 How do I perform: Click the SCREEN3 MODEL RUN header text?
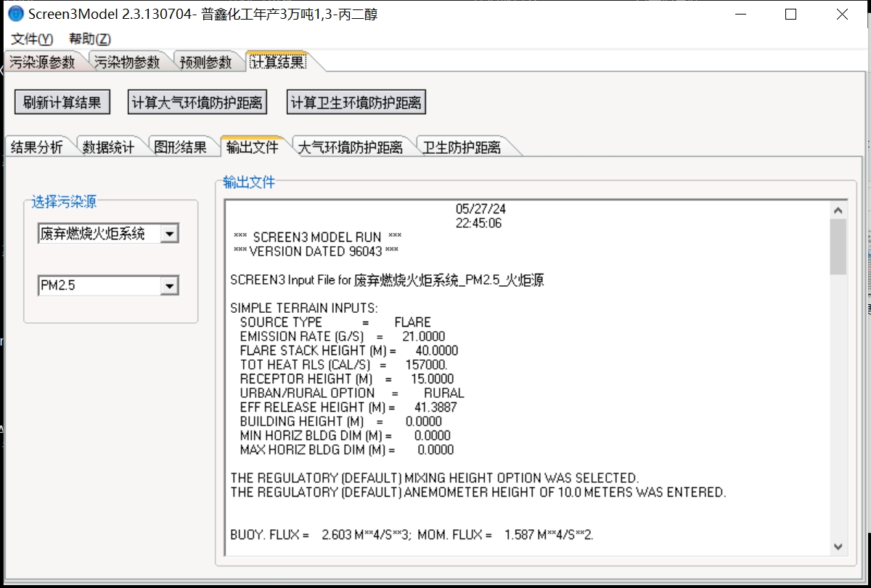pyautogui.click(x=318, y=237)
